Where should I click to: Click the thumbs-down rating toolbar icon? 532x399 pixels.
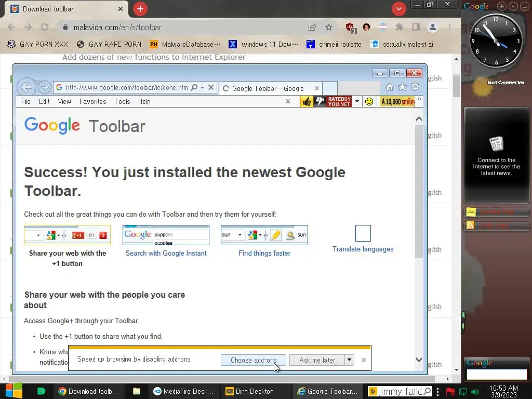(x=320, y=101)
